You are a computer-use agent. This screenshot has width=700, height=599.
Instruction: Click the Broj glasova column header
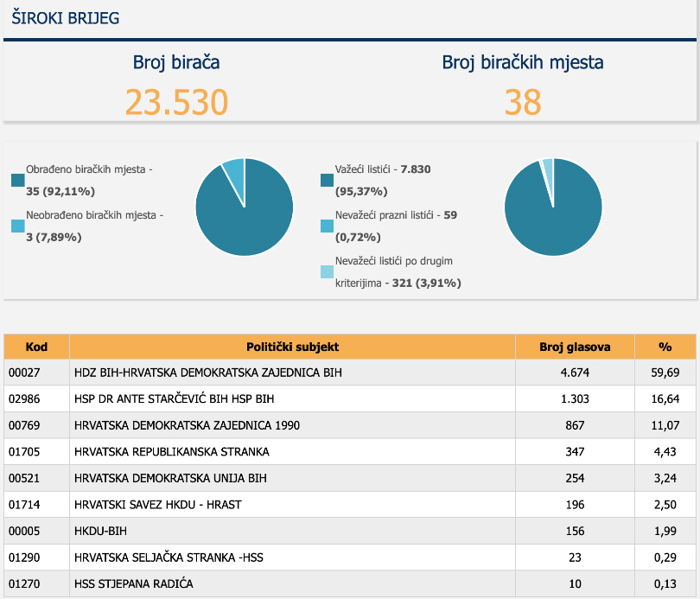[x=575, y=347]
